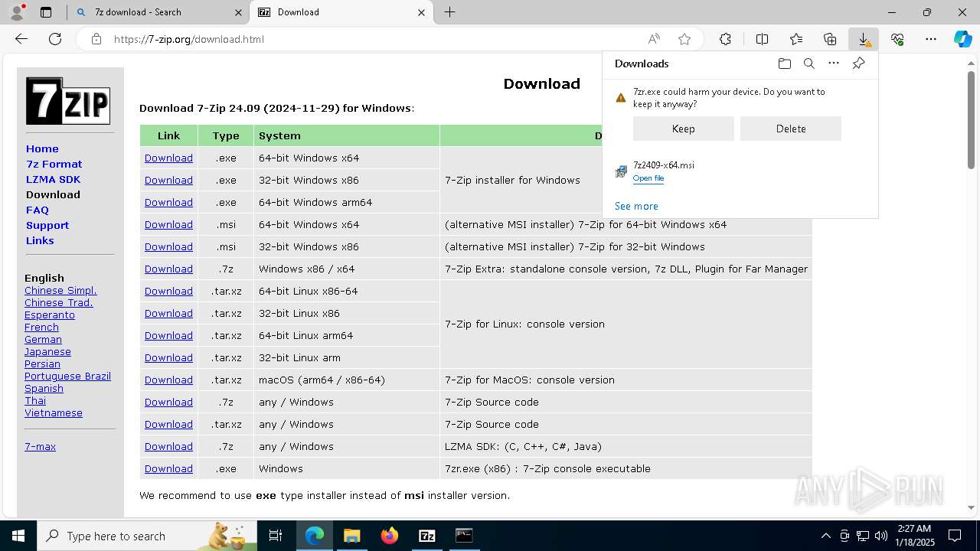Open more options in Downloads panel
The image size is (980, 551).
click(x=834, y=64)
